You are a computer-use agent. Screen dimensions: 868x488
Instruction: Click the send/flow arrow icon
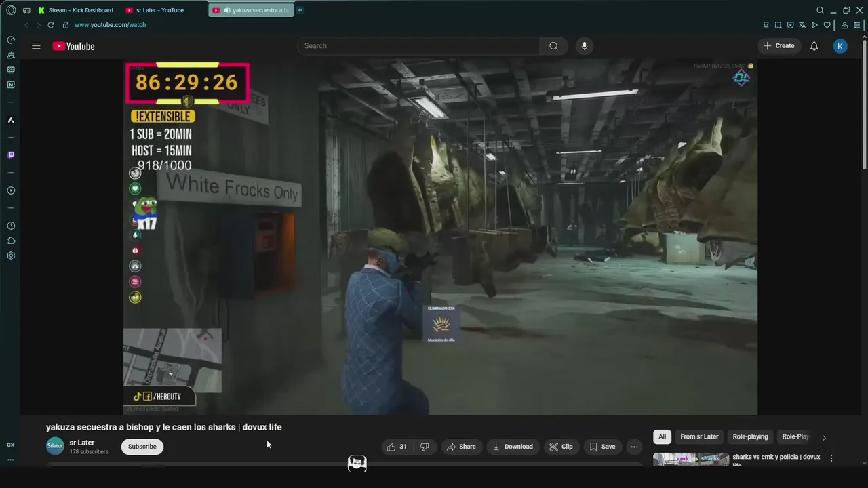coord(814,25)
